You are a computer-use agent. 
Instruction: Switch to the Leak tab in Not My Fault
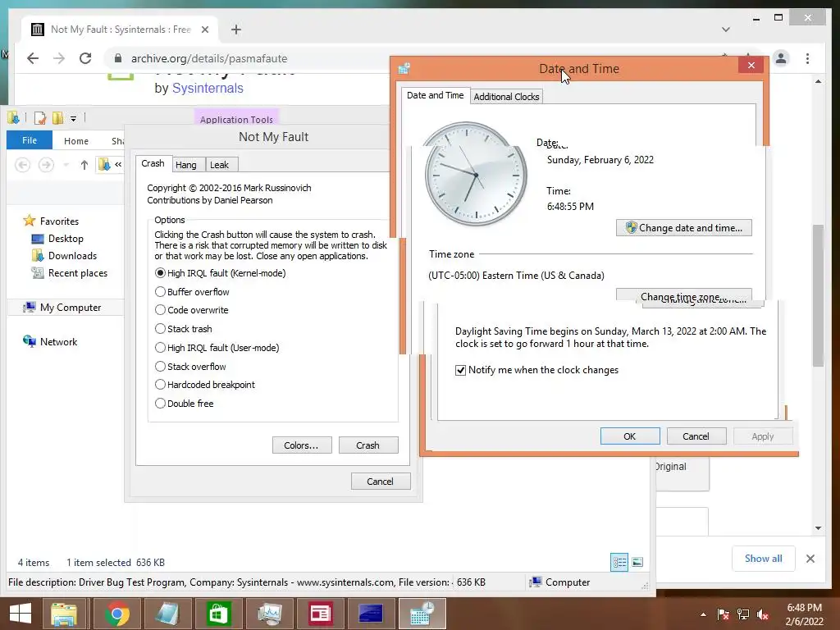[219, 164]
